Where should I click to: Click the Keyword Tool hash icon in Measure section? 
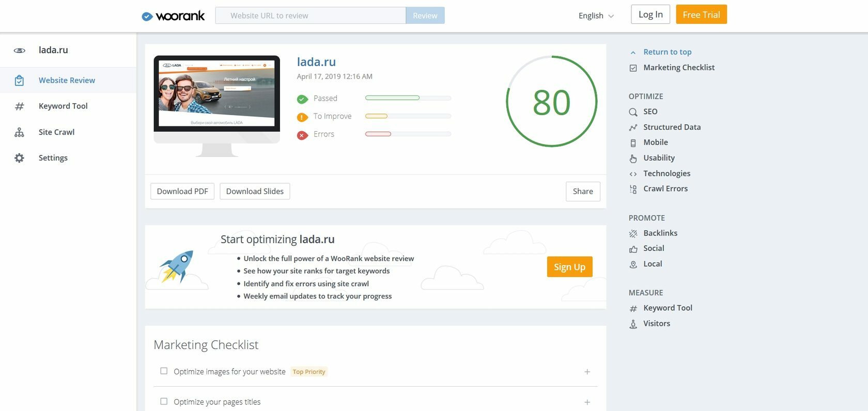click(633, 309)
